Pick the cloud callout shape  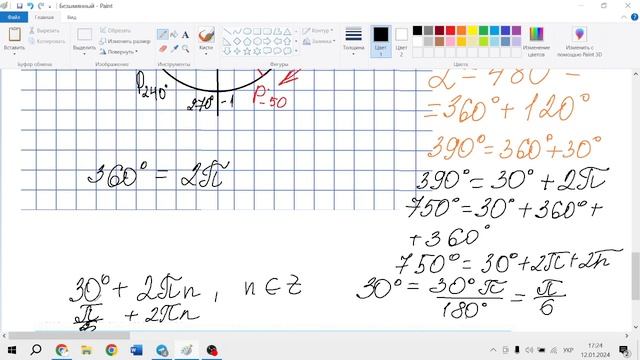point(287,51)
